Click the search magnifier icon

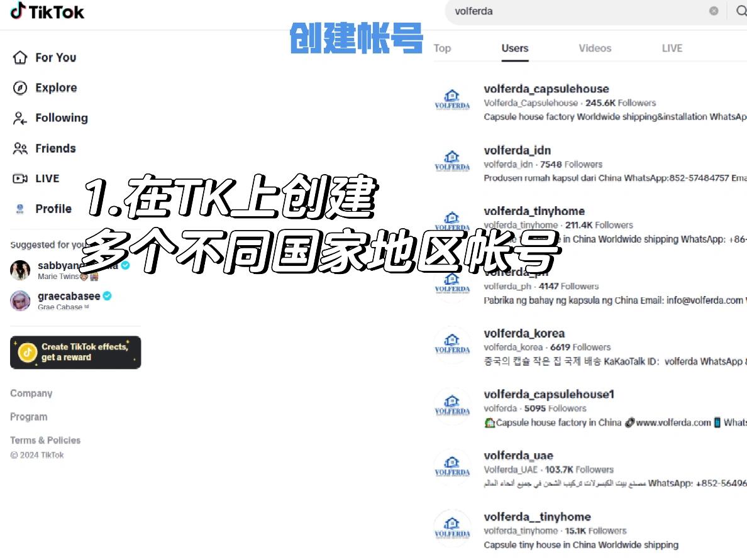[x=741, y=11]
